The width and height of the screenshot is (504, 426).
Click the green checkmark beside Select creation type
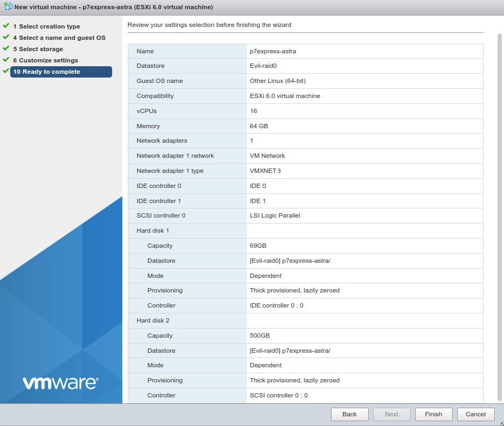tap(6, 26)
